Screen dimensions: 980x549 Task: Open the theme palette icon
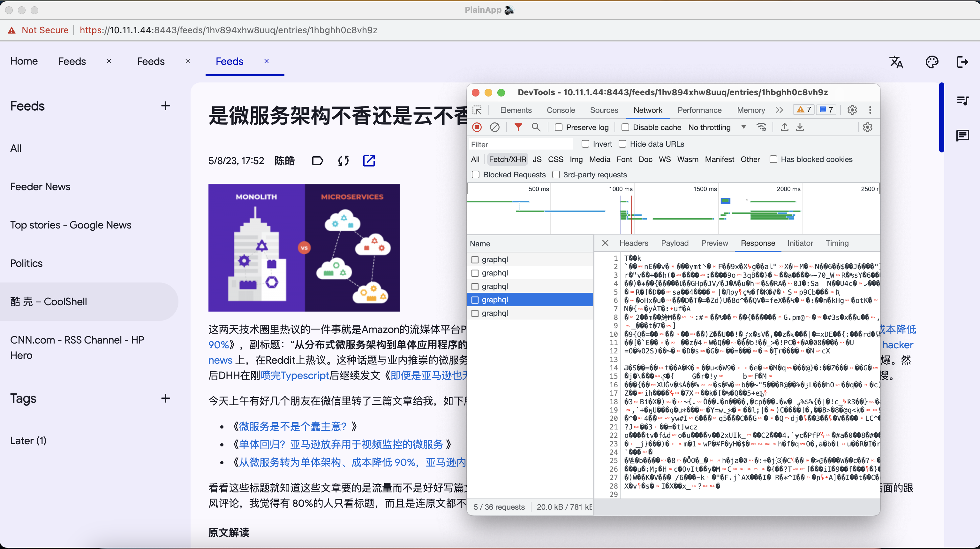tap(932, 62)
